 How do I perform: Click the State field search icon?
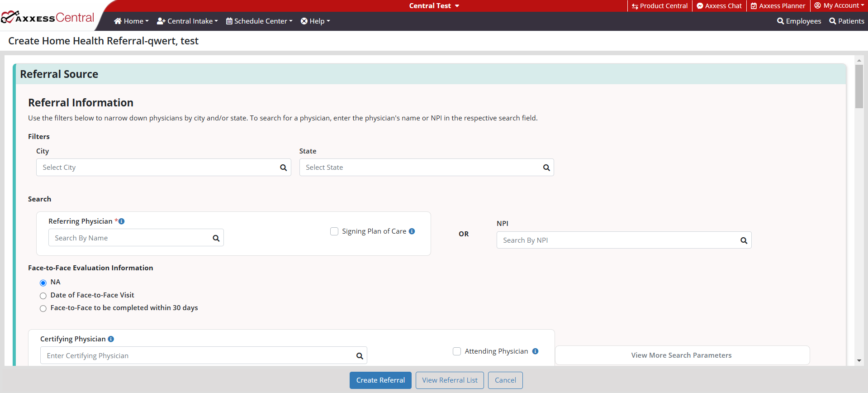tap(546, 168)
